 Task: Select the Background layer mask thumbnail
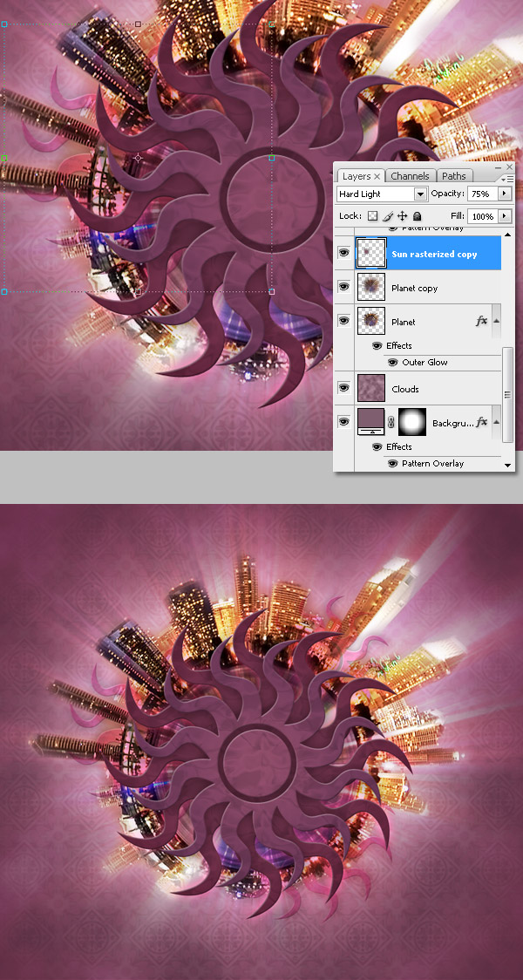point(411,422)
